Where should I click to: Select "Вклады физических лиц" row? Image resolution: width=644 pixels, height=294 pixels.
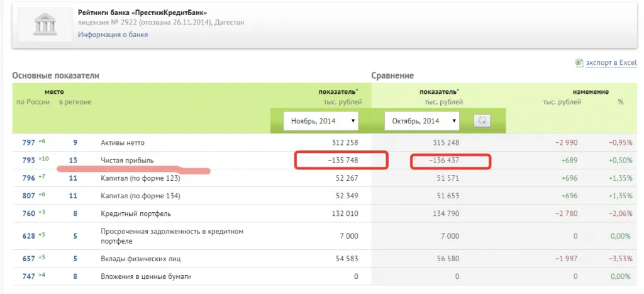137,258
